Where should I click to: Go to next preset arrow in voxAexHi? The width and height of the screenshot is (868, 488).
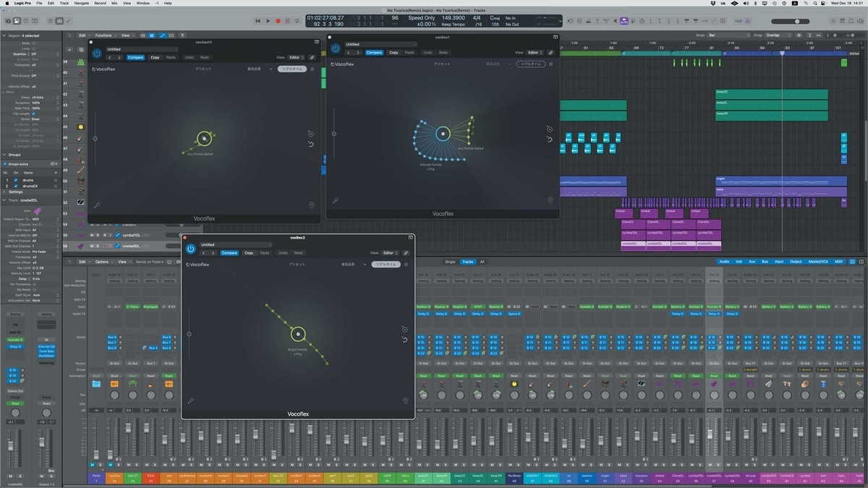(x=119, y=57)
